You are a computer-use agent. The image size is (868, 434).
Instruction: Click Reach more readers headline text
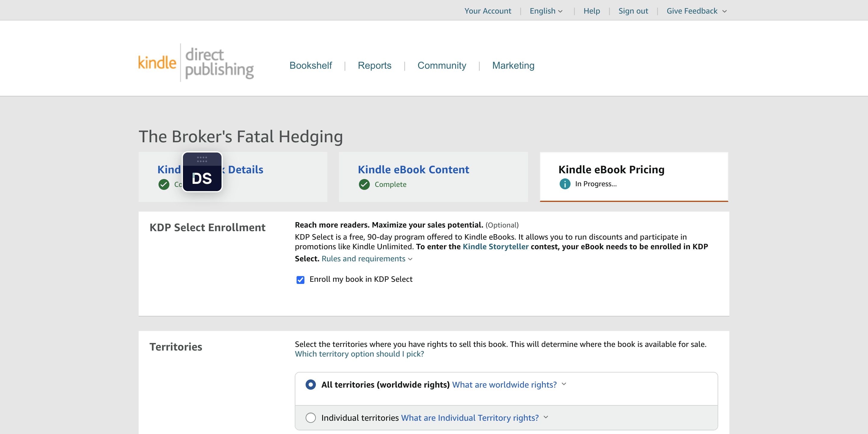389,225
